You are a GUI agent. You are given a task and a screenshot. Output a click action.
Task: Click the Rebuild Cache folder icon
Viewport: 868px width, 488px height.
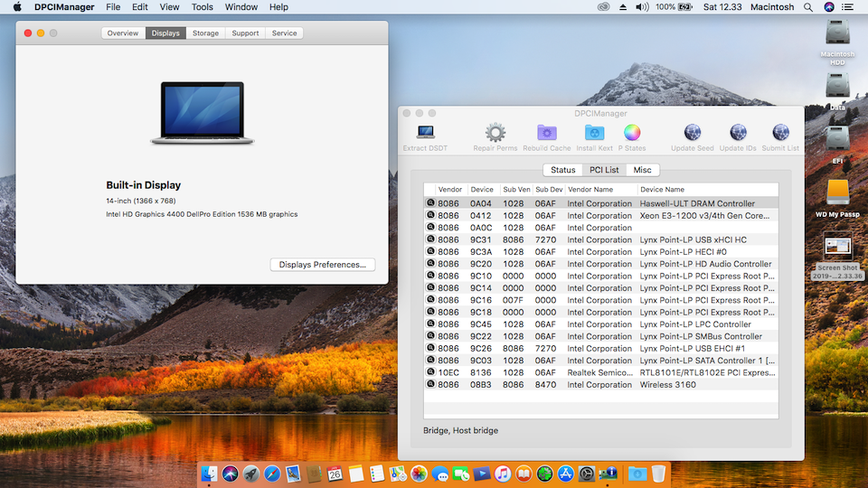click(x=546, y=134)
